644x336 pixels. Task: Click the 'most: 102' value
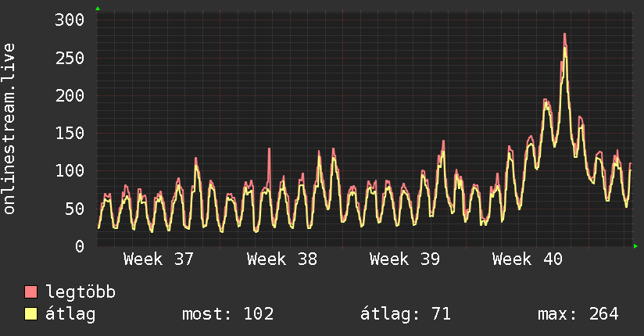228,314
